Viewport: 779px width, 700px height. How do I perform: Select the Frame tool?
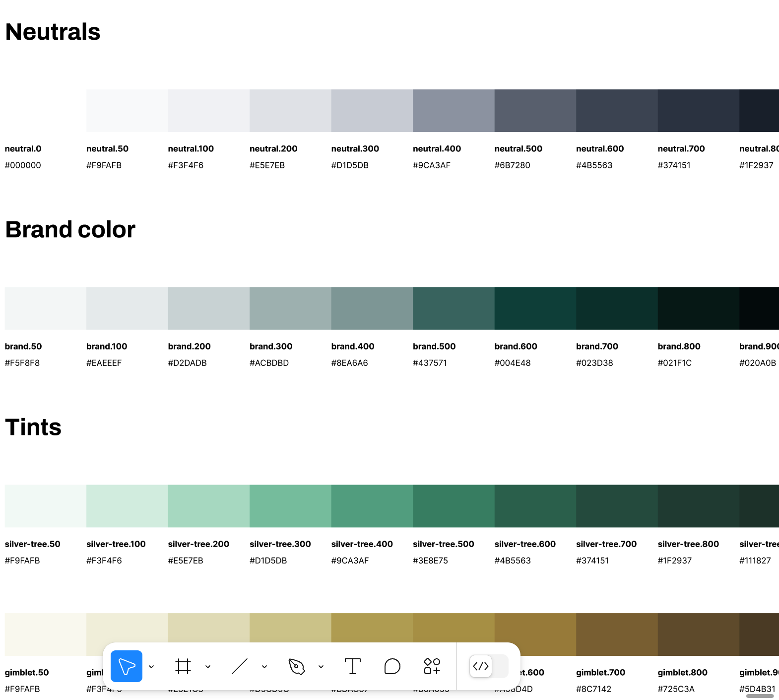[183, 666]
